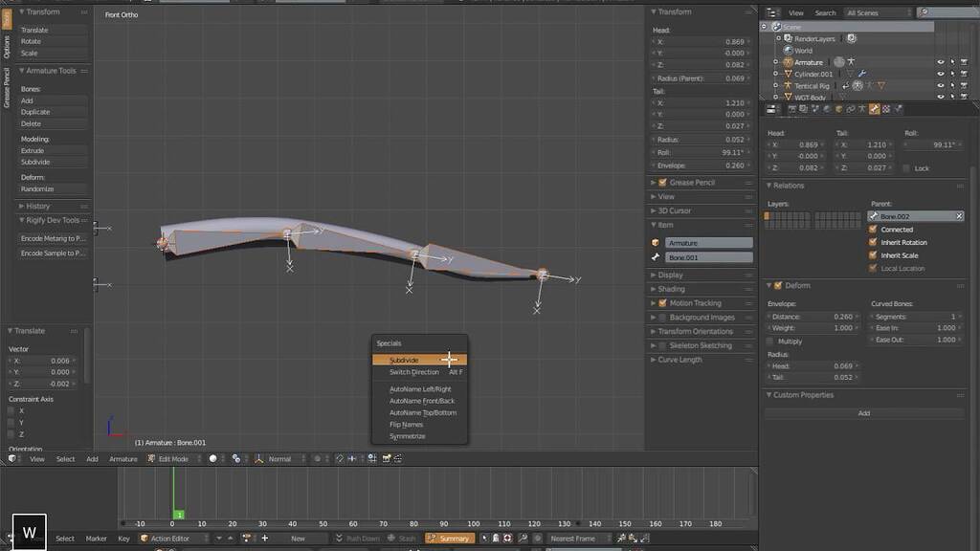Click the show-hidden ghost icon in Action Editor

pyautogui.click(x=496, y=538)
